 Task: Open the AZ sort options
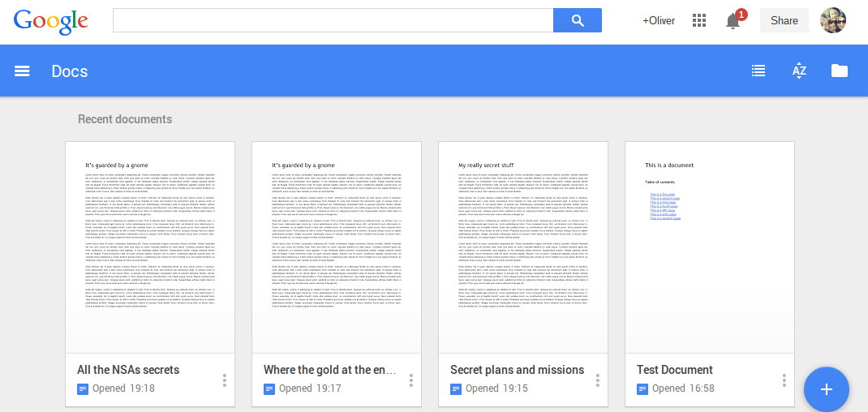point(799,71)
